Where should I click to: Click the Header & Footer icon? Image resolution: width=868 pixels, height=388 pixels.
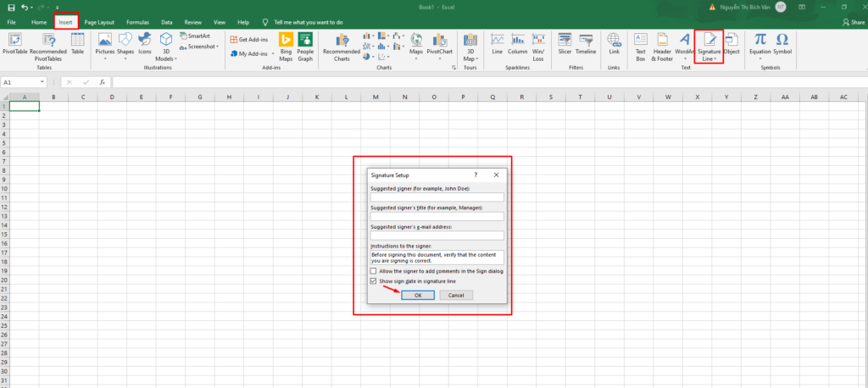click(662, 46)
